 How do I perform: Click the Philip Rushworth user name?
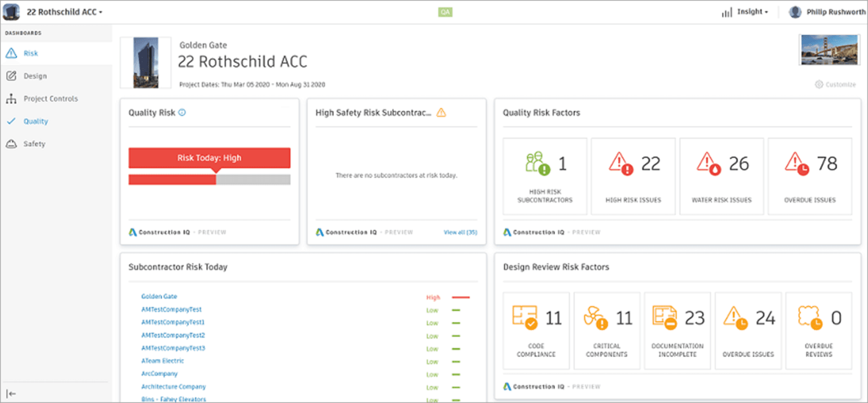(x=836, y=12)
